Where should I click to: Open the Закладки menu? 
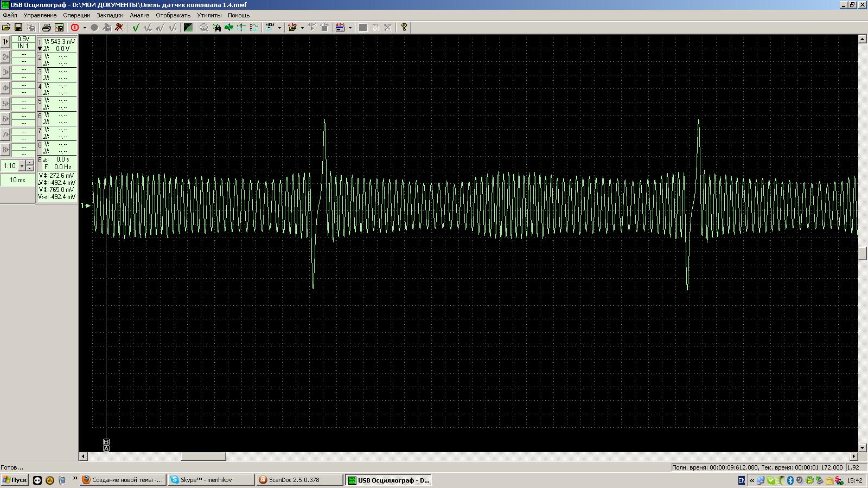tap(110, 15)
